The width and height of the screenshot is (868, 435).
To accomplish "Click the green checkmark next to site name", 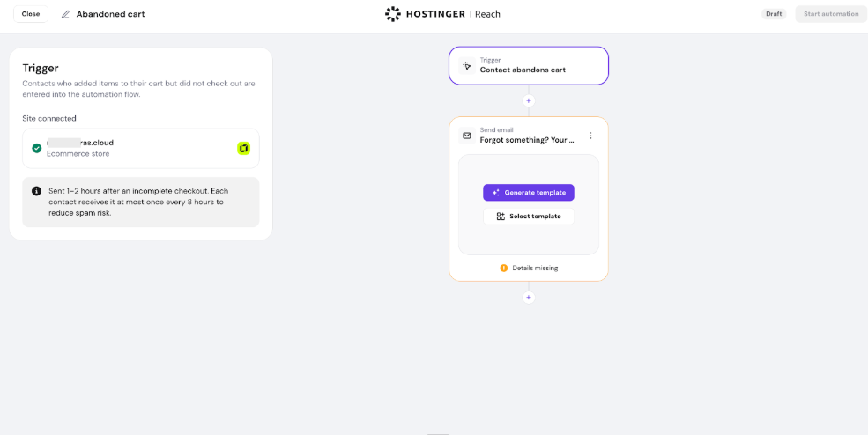I will [36, 148].
